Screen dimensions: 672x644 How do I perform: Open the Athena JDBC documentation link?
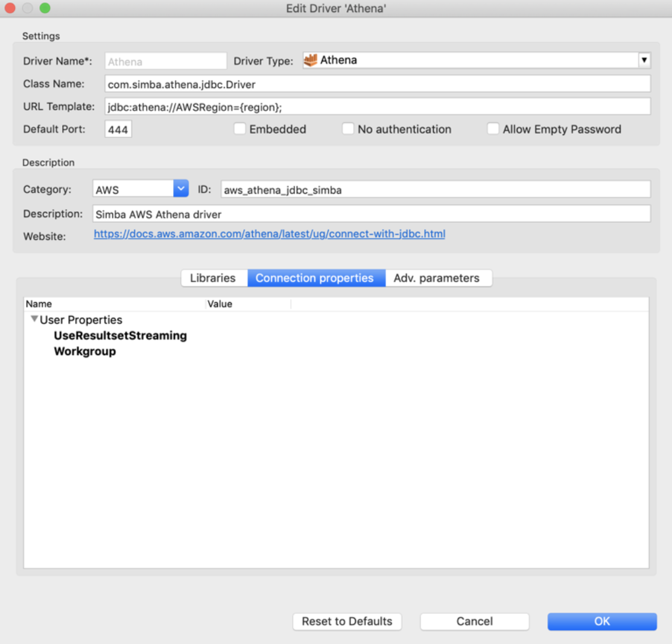[270, 234]
